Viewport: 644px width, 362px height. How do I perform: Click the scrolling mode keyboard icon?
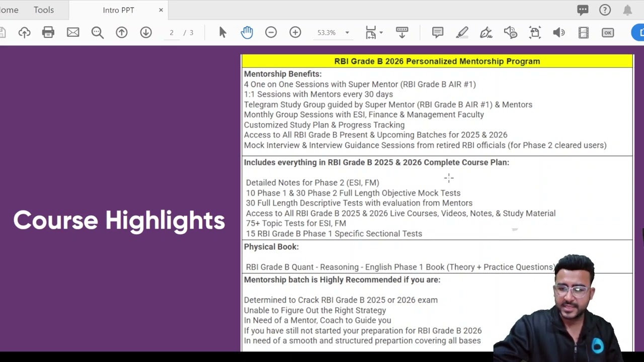[x=402, y=33]
